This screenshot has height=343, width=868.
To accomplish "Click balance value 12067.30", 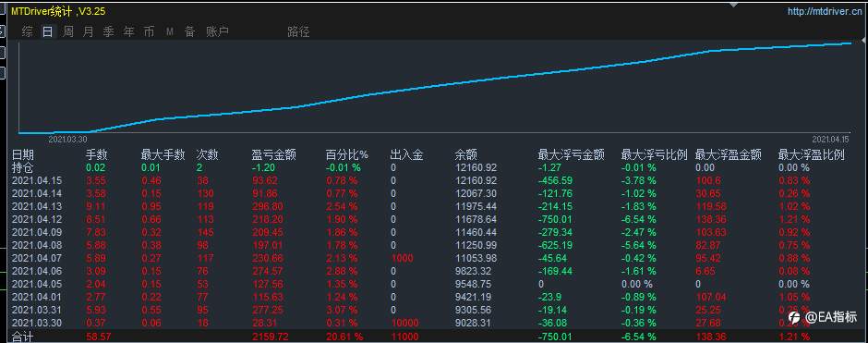I will (476, 193).
